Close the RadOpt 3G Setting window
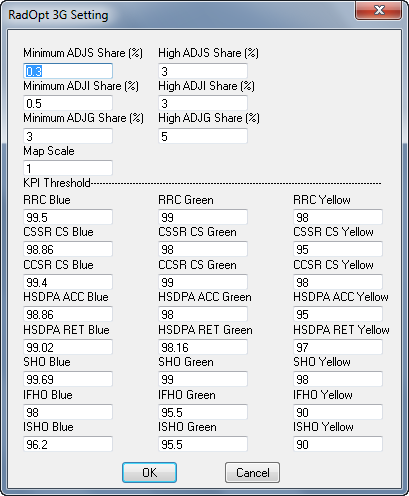Screen dimensions: 409x496 point(378,11)
